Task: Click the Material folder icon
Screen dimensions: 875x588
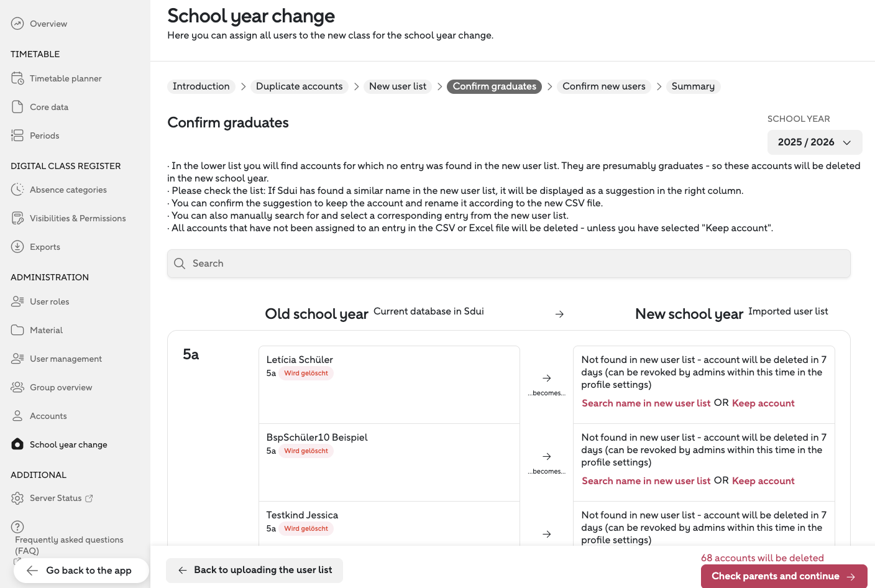Action: [17, 330]
